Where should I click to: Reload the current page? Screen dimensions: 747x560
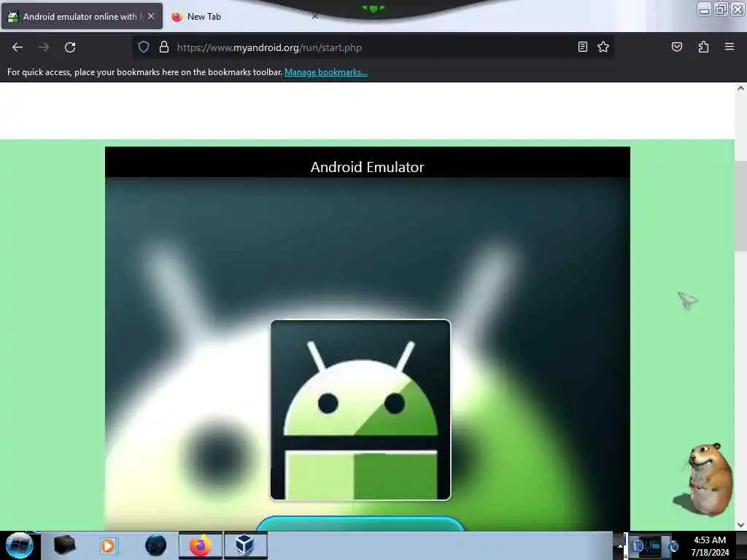coord(70,47)
